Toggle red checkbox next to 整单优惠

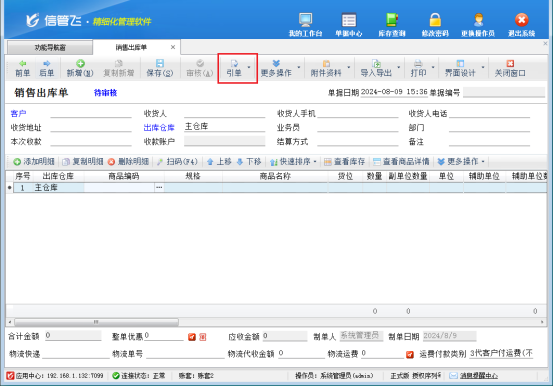[x=192, y=337]
